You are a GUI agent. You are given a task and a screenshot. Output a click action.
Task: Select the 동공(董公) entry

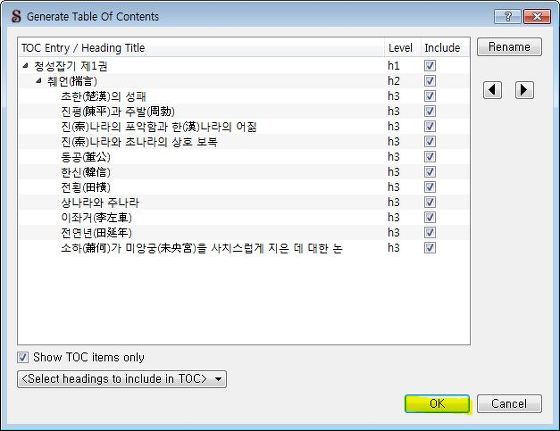85,157
